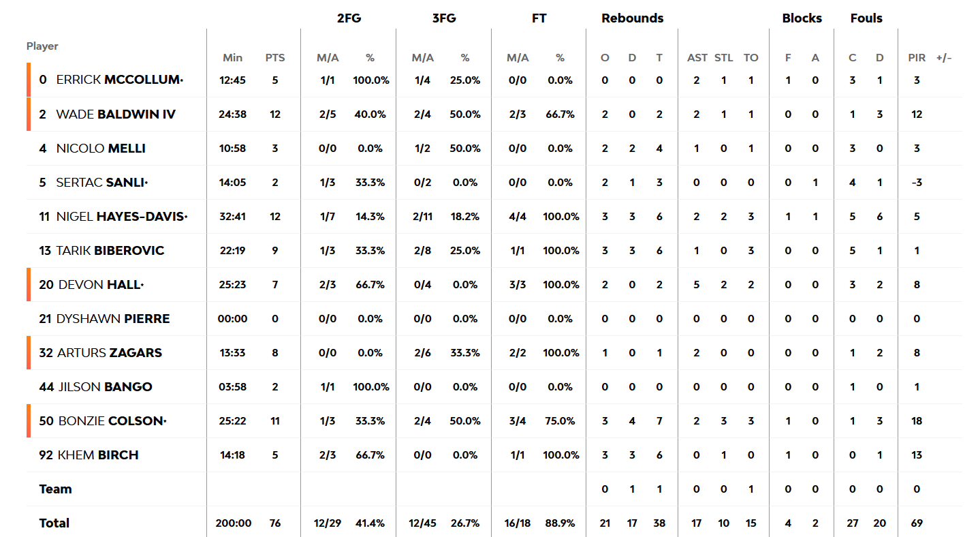Sort by the PTS column header
The image size is (980, 537).
coord(274,58)
